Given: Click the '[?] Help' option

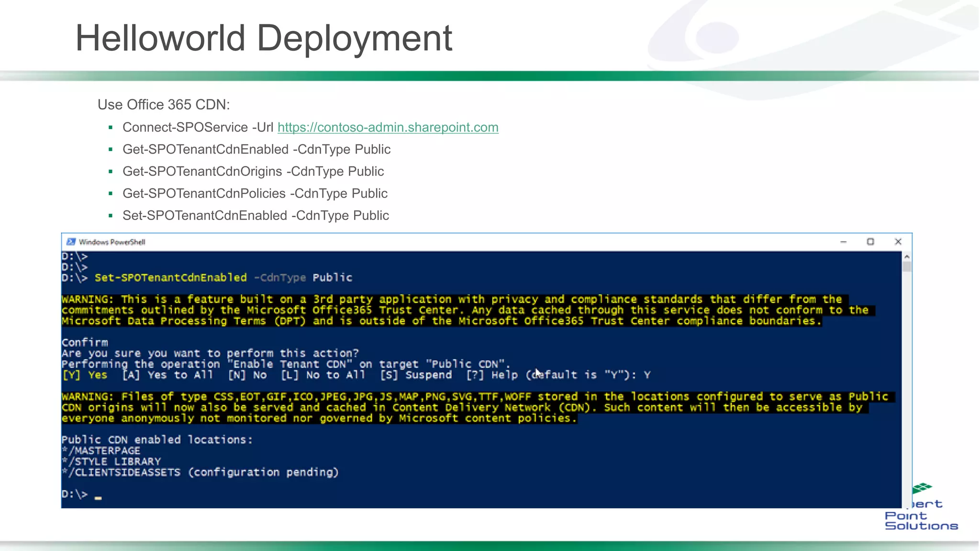Looking at the screenshot, I should pyautogui.click(x=492, y=375).
